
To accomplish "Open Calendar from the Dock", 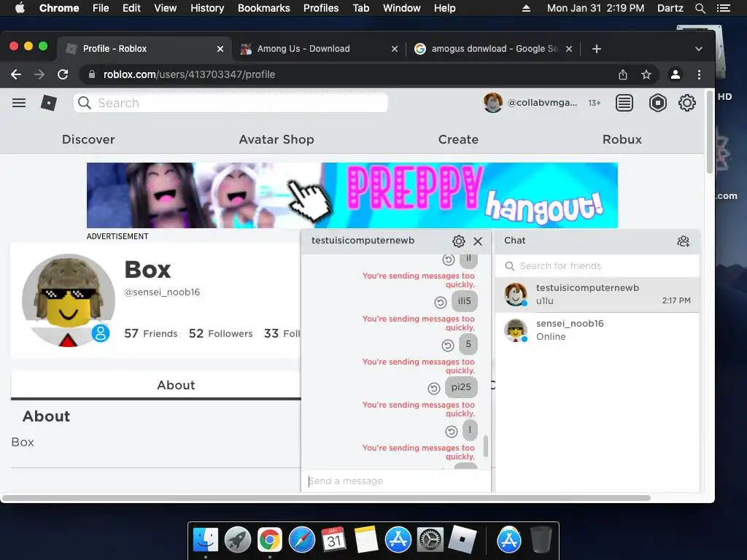I will coord(333,540).
